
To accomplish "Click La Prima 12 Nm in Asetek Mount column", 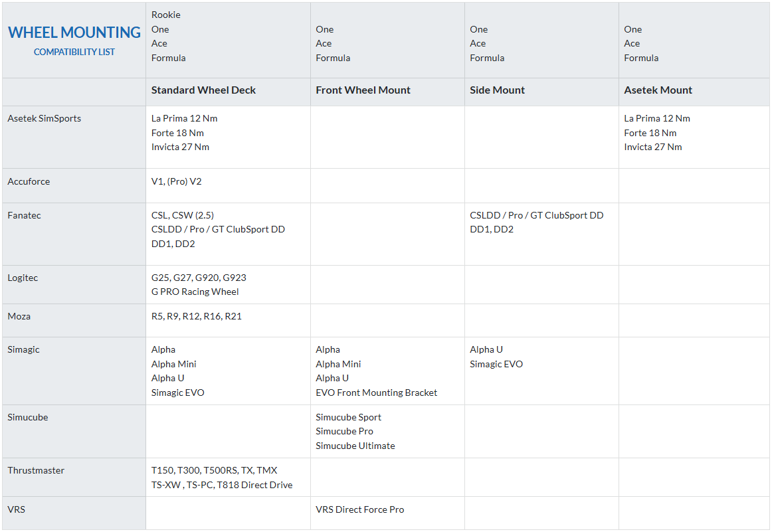I will coord(657,118).
